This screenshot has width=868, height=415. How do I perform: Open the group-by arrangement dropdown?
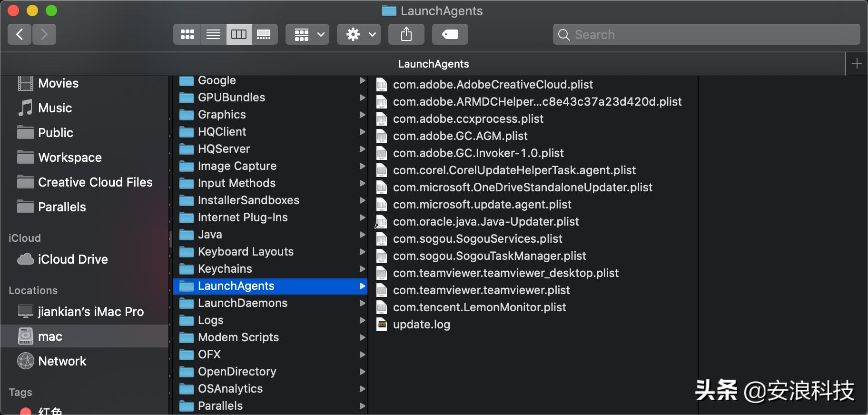pyautogui.click(x=307, y=34)
